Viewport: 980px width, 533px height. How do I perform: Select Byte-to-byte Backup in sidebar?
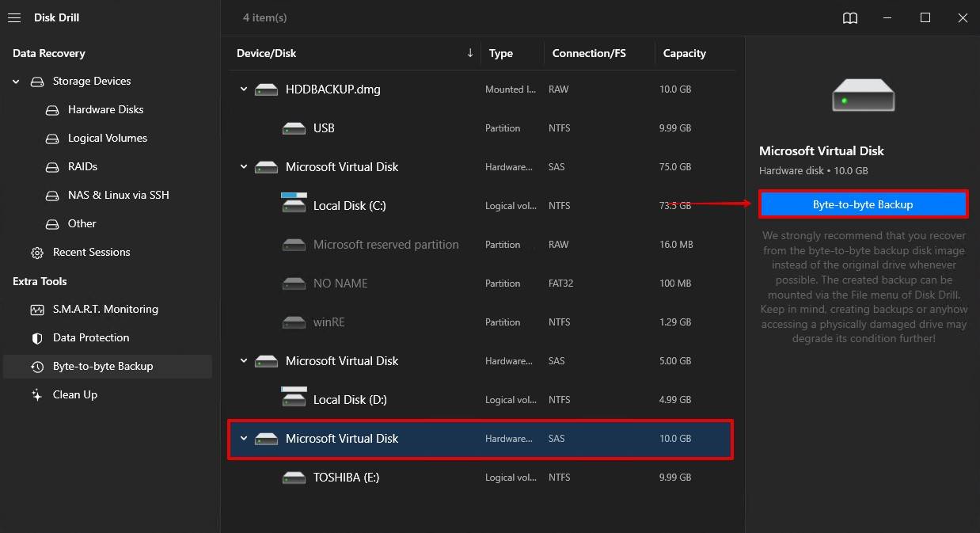(x=108, y=367)
